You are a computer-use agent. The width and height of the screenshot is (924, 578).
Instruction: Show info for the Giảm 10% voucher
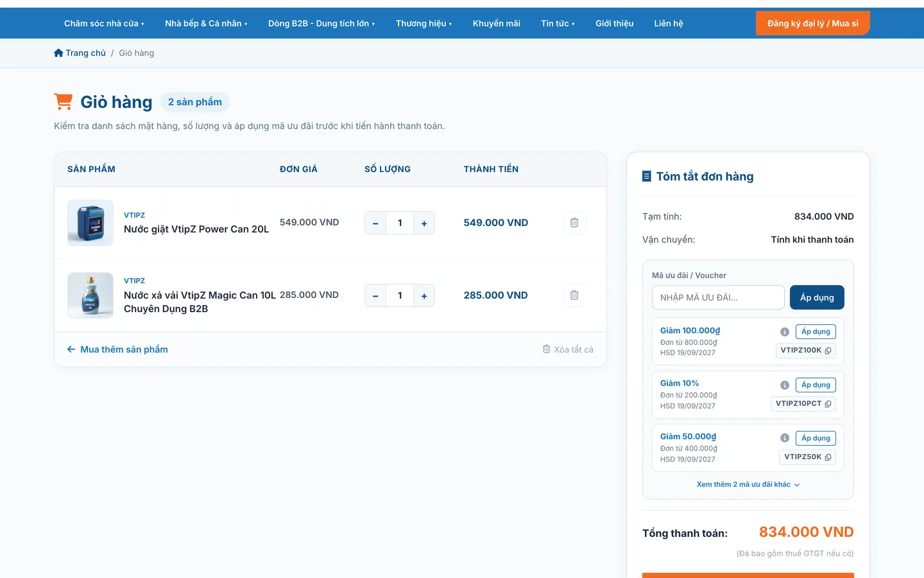coord(784,385)
